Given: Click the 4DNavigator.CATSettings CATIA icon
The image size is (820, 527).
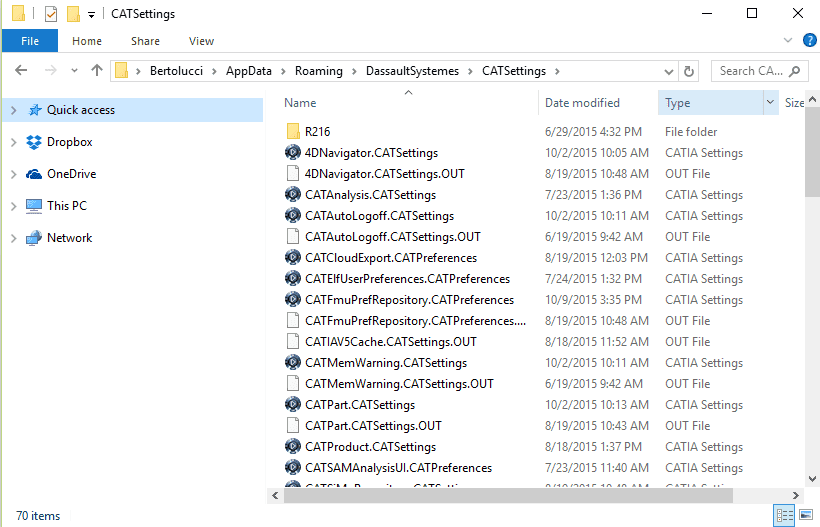Looking at the screenshot, I should click(x=293, y=152).
